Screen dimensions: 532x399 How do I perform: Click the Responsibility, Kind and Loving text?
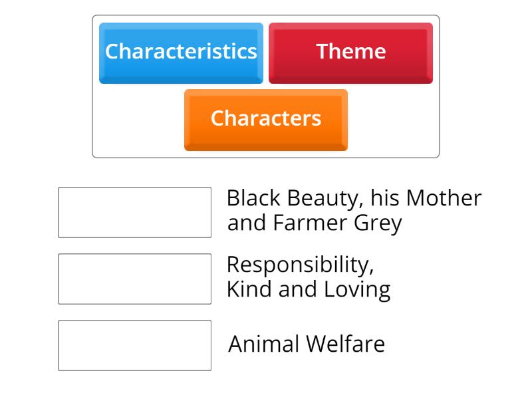310,277
